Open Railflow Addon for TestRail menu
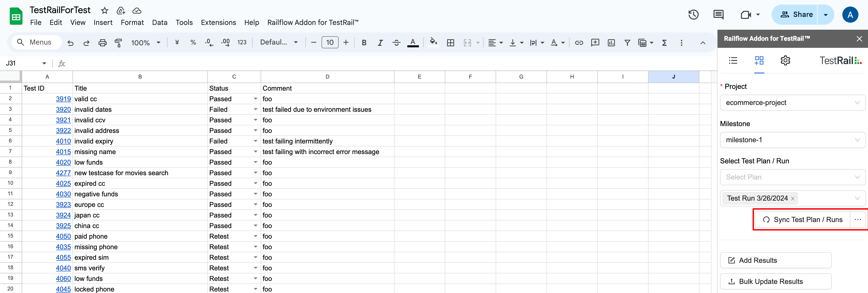The height and width of the screenshot is (293, 868). pos(313,23)
